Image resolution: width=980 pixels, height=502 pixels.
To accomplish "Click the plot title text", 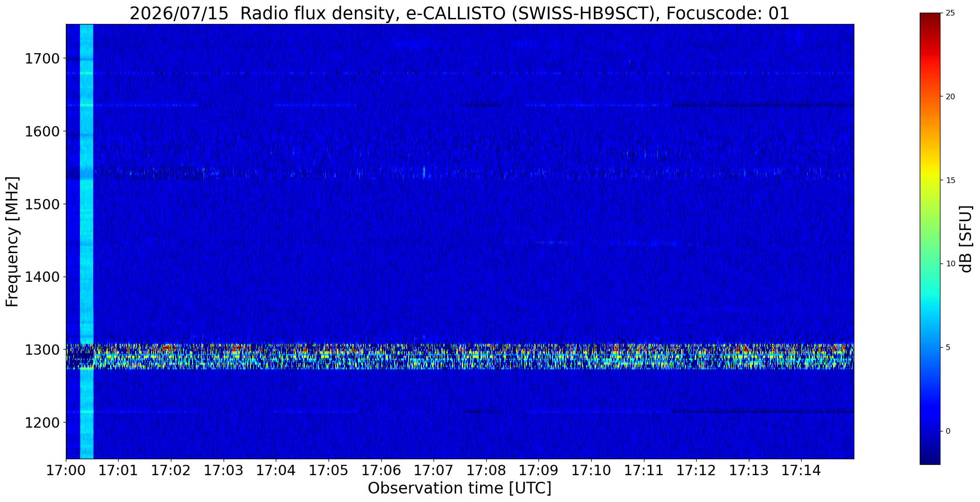I will pyautogui.click(x=459, y=13).
